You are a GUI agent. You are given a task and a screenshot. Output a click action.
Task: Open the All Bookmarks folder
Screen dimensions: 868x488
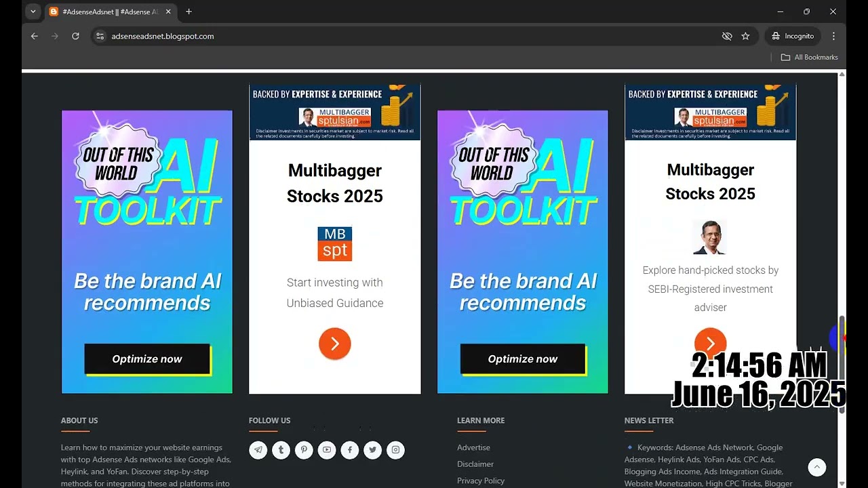pos(809,58)
